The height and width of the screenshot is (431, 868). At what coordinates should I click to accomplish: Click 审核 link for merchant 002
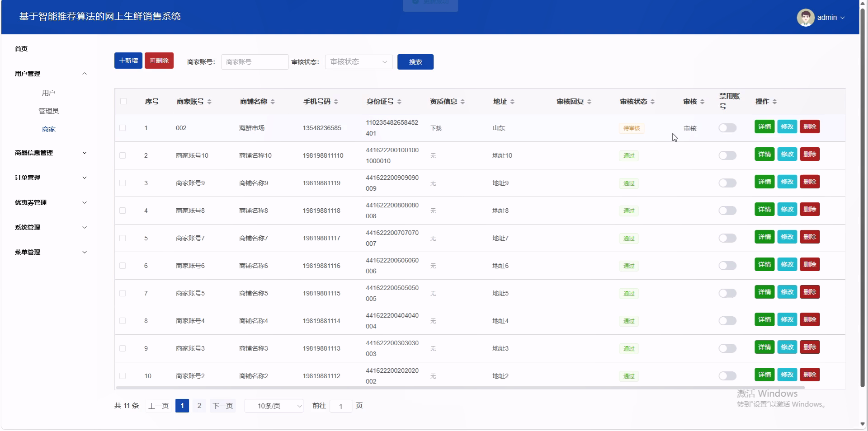(x=690, y=128)
